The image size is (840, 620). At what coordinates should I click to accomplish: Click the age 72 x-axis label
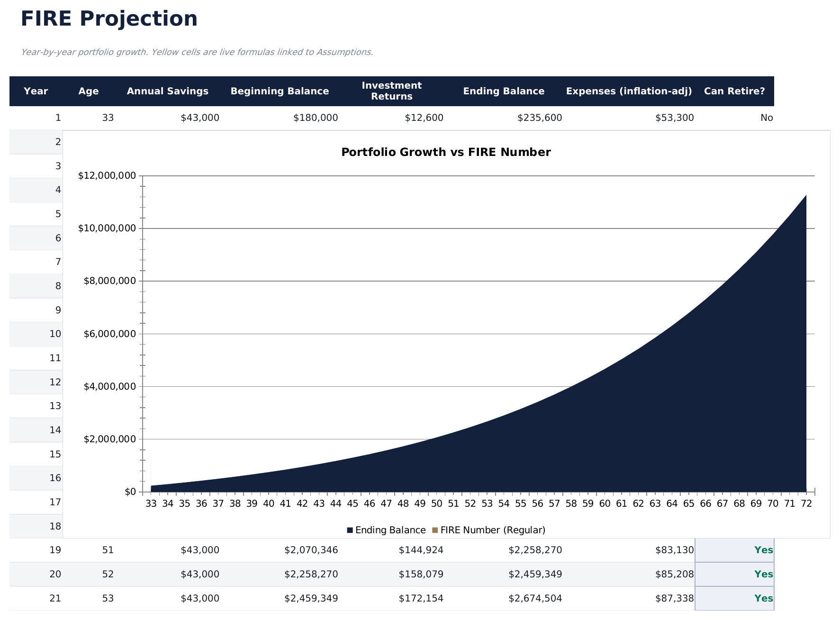click(806, 504)
